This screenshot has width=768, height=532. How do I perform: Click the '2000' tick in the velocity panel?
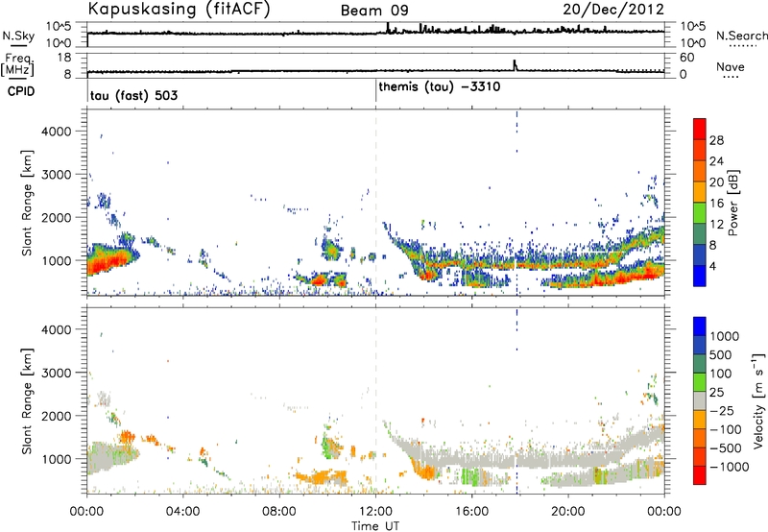coord(57,416)
